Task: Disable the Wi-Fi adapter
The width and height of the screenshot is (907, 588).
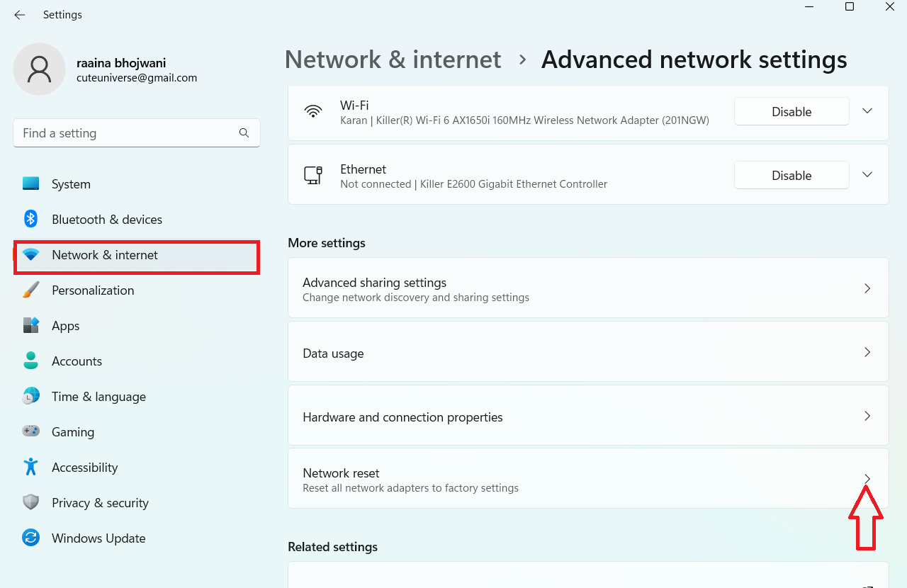Action: click(x=791, y=112)
